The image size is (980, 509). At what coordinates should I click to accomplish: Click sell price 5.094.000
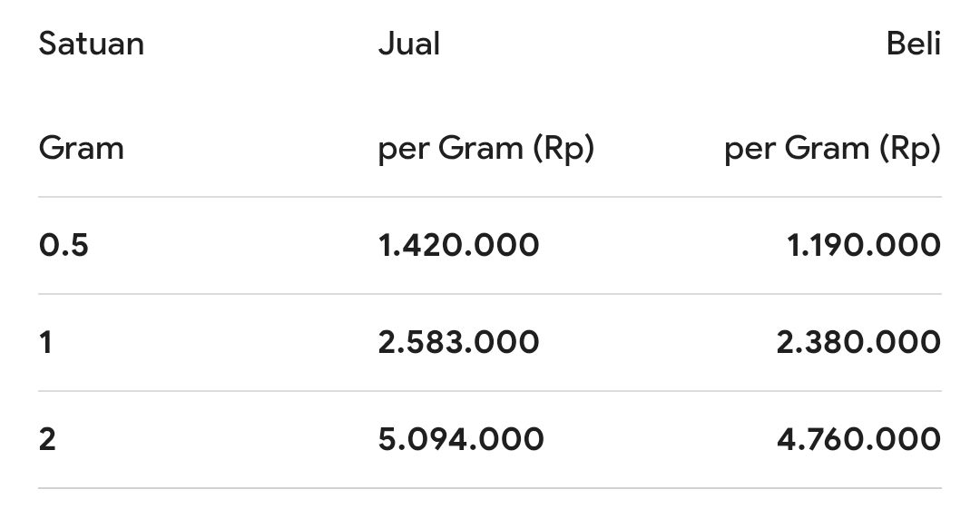coord(461,439)
